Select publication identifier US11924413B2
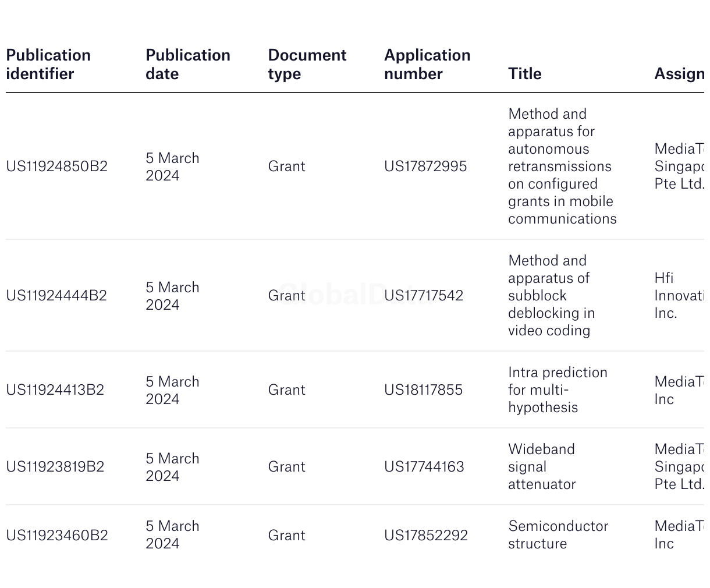Viewport: 710px width, 588px height. (55, 390)
